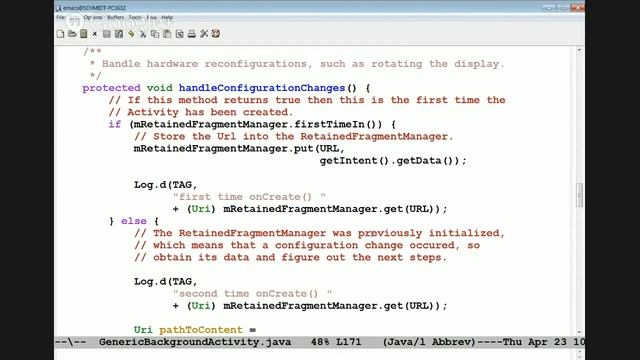This screenshot has height=360, width=640.
Task: Click the 'protected' keyword
Action: [111, 88]
